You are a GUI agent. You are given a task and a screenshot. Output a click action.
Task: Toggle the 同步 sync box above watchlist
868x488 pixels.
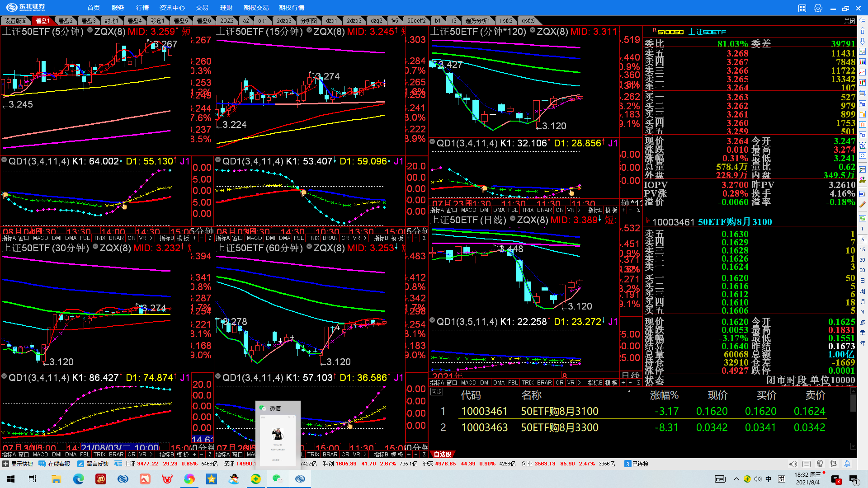[437, 391]
